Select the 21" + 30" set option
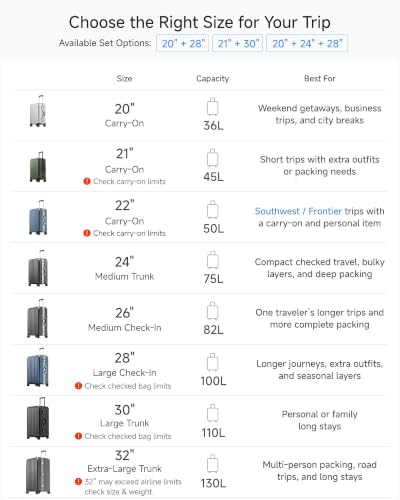Screen dimensions: 400x500 pyautogui.click(x=238, y=43)
